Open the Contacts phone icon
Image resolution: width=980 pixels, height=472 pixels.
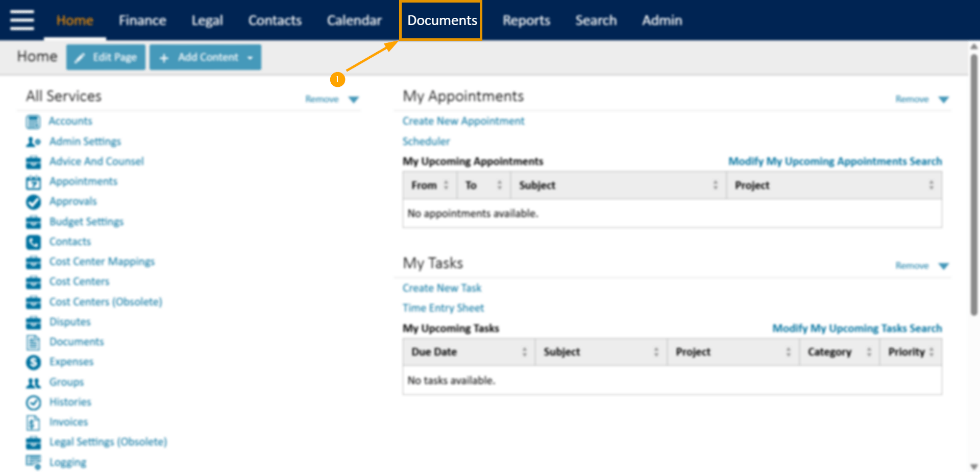[x=33, y=242]
